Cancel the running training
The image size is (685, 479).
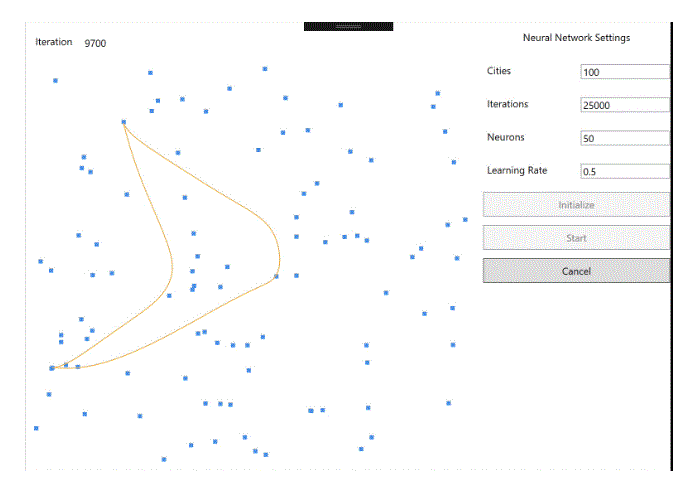576,271
